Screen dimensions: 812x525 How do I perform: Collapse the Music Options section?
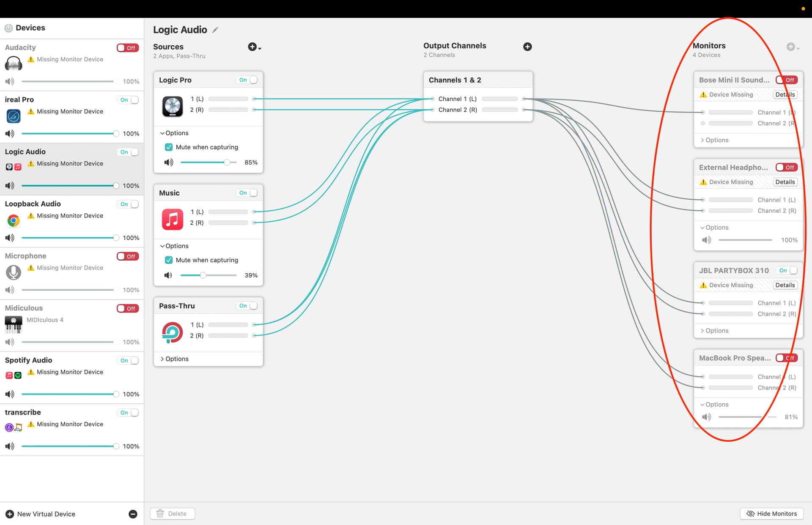(x=174, y=246)
